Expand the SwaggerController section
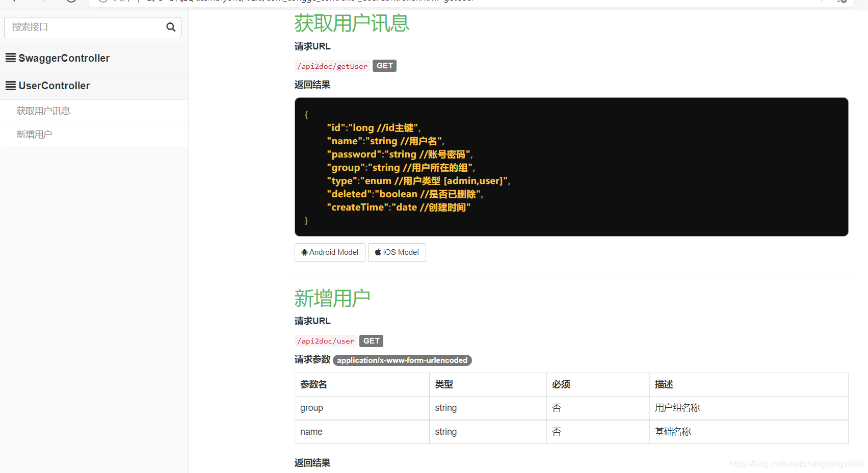This screenshot has width=868, height=473. [94, 58]
